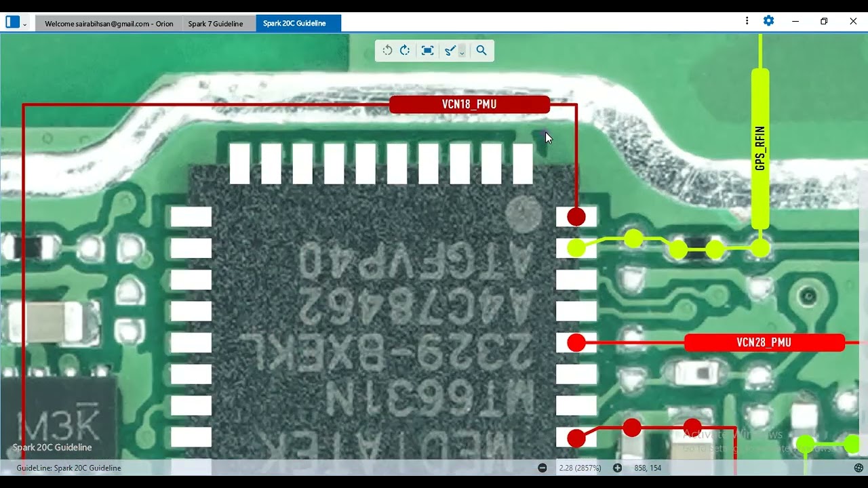Click the VCN18_PMU label

[x=469, y=104]
